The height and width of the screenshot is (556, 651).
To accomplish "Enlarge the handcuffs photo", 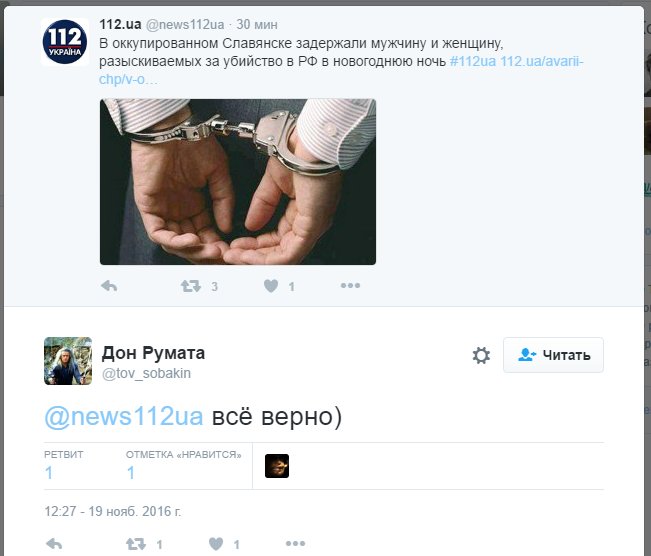I will (x=238, y=182).
